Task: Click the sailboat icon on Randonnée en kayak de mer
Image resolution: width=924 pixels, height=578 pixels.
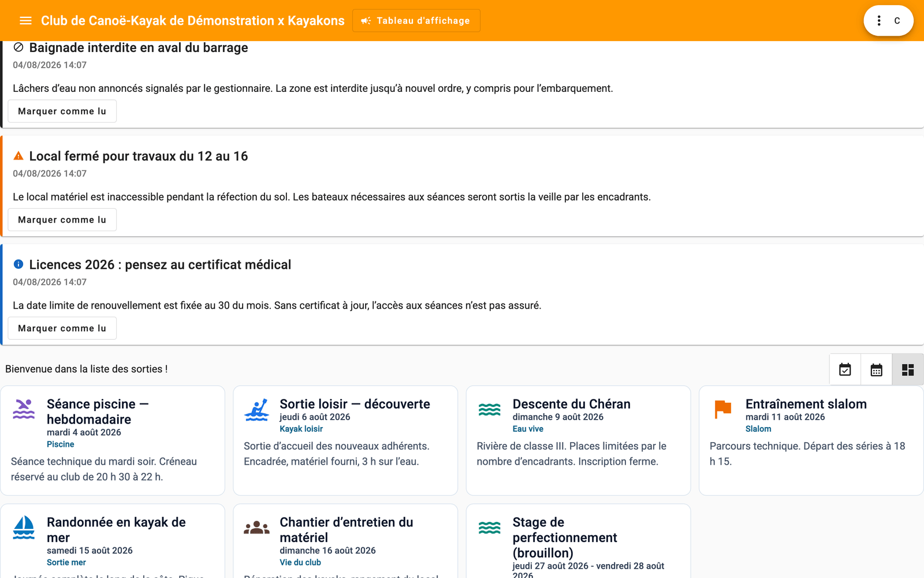Action: coord(24,527)
